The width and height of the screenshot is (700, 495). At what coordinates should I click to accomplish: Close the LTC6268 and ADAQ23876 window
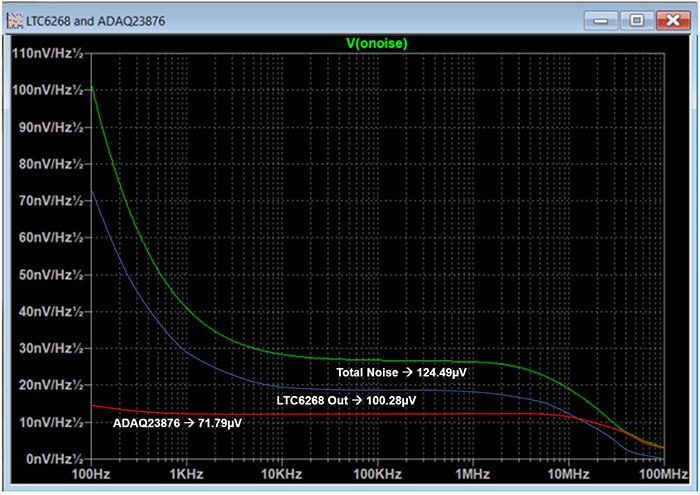tap(671, 19)
